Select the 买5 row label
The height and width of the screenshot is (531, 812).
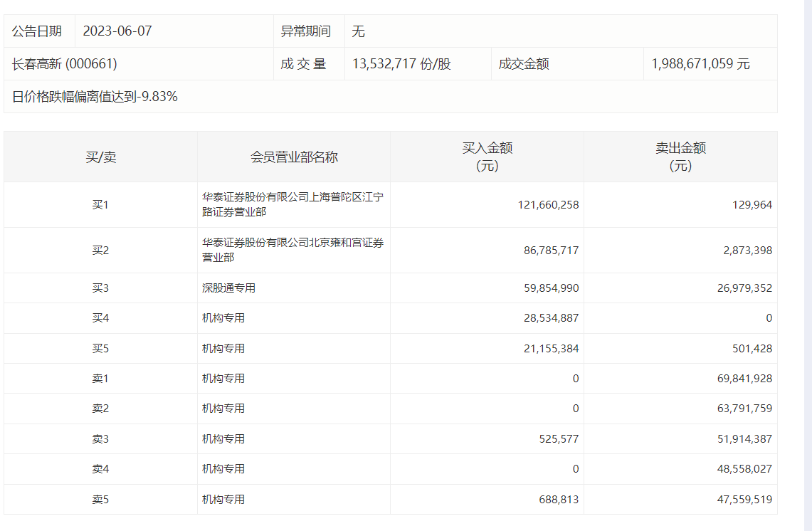[x=100, y=349]
